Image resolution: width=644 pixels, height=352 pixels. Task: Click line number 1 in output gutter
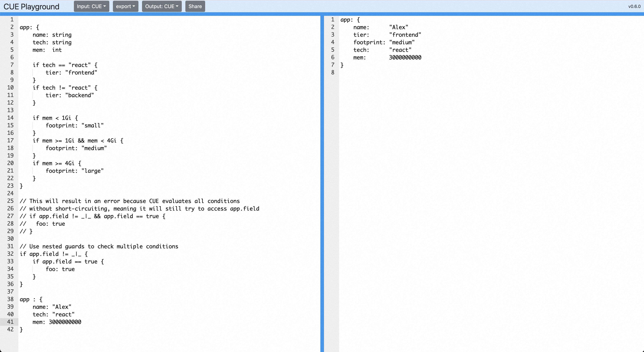pos(332,19)
